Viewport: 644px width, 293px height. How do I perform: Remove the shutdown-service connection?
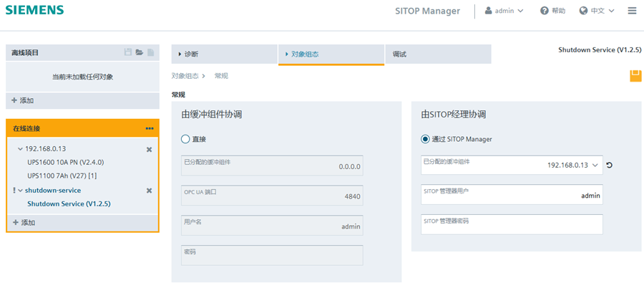pyautogui.click(x=149, y=191)
